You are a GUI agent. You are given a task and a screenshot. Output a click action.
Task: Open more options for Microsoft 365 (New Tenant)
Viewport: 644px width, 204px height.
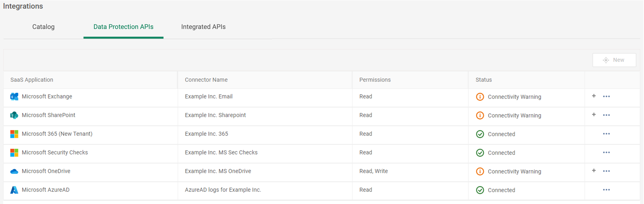[606, 134]
